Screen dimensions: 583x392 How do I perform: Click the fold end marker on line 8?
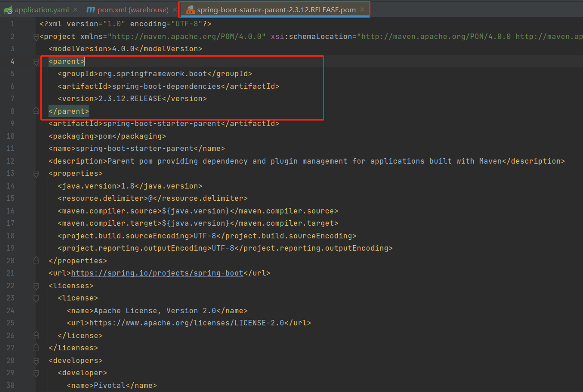coord(36,111)
